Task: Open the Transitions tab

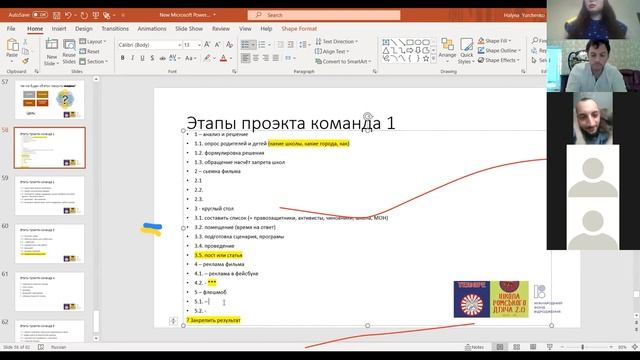Action: (115, 29)
